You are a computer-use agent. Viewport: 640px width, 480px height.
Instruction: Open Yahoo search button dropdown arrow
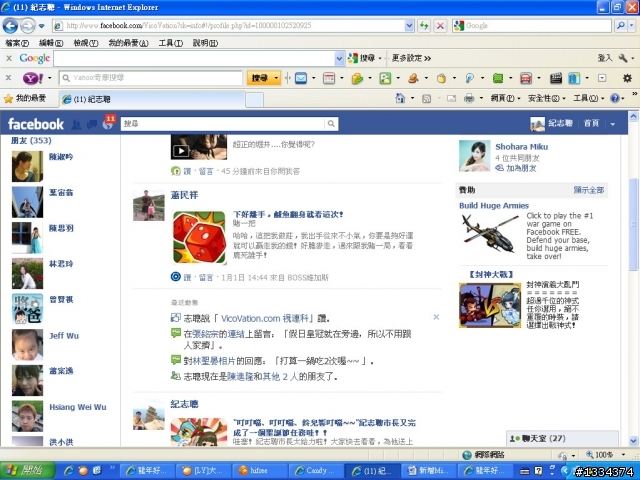pyautogui.click(x=276, y=78)
